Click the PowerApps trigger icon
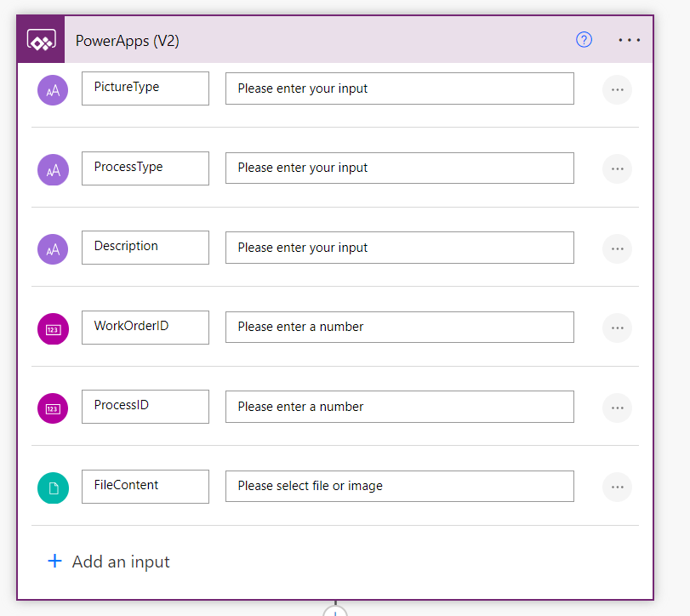690x616 pixels. click(x=42, y=40)
